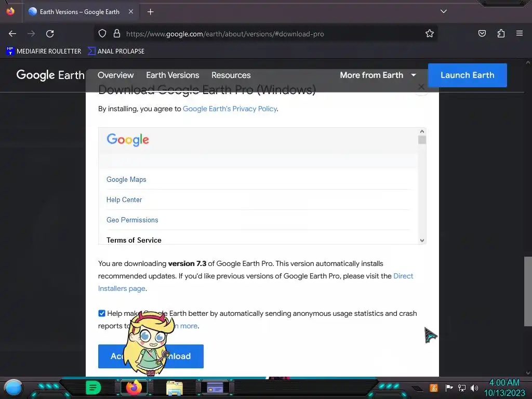Viewport: 532px width, 399px height.
Task: Save page to Pocket
Action: tap(482, 34)
